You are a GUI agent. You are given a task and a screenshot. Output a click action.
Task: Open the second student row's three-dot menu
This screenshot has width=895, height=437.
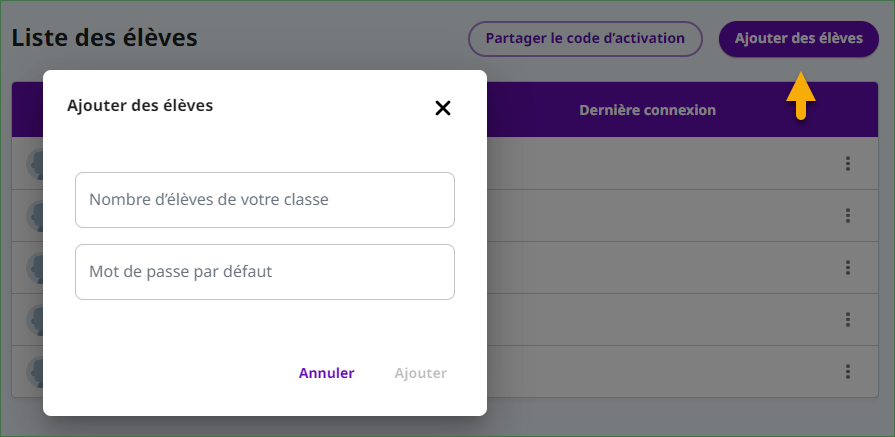coord(848,216)
